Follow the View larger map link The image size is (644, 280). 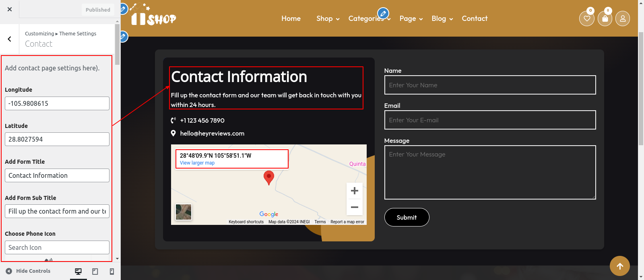click(x=197, y=163)
